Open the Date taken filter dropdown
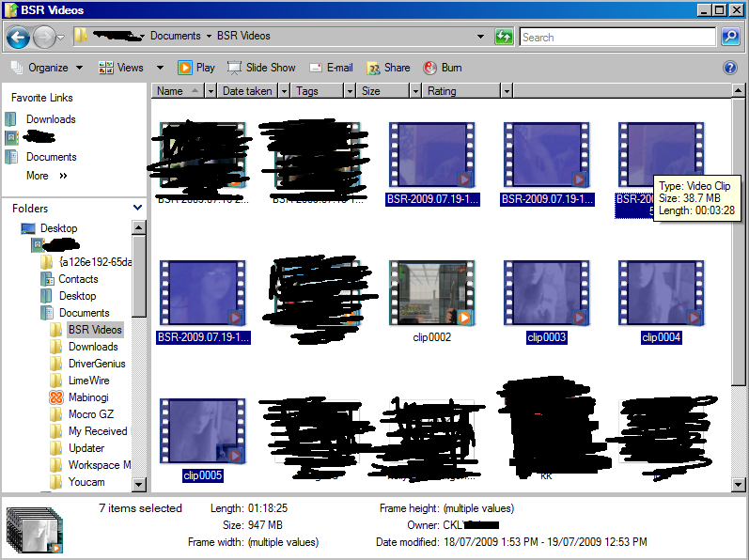Screen dimensions: 749x560 [x=284, y=91]
